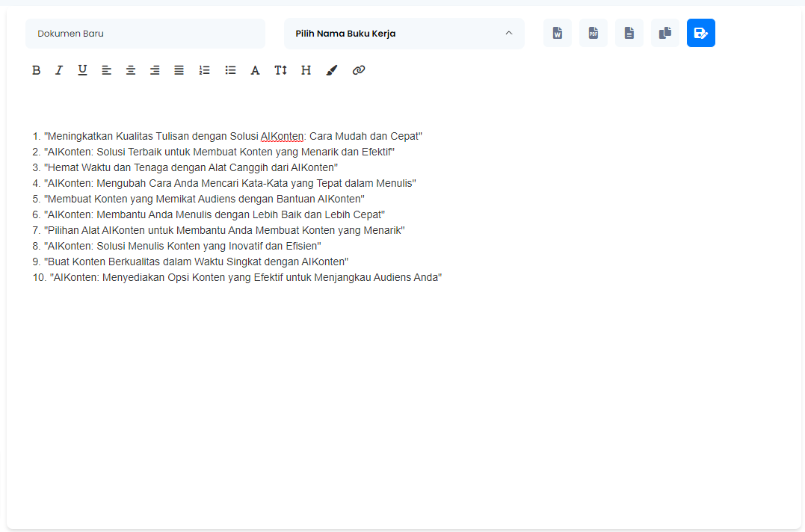Open the text color brush picker
Screen dimensions: 805x532
click(332, 70)
